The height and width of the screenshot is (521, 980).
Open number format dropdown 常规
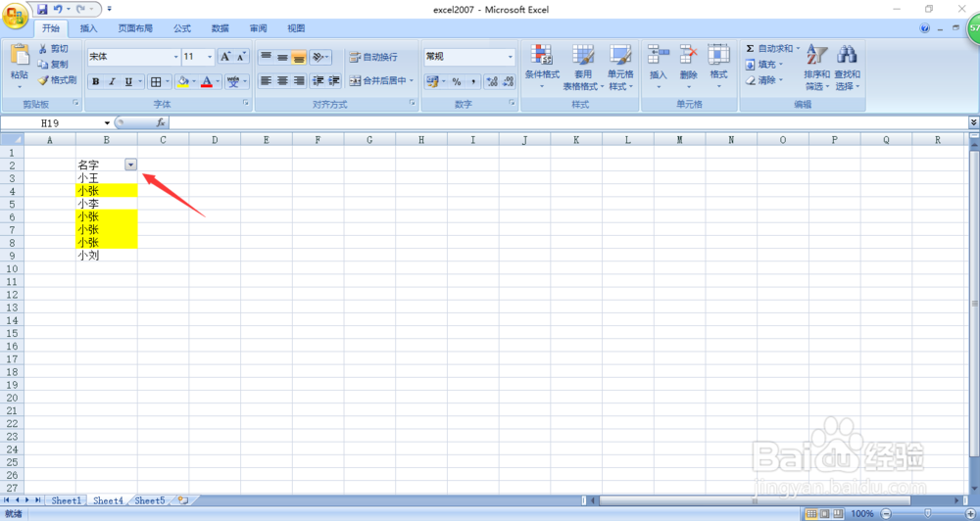[x=510, y=57]
